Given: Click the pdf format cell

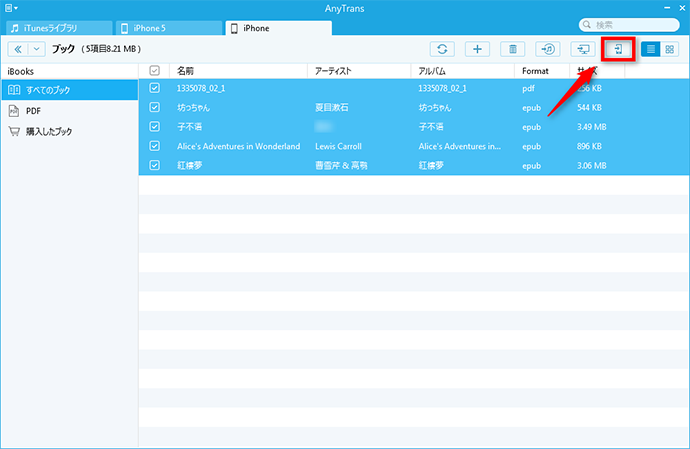Looking at the screenshot, I should 528,88.
